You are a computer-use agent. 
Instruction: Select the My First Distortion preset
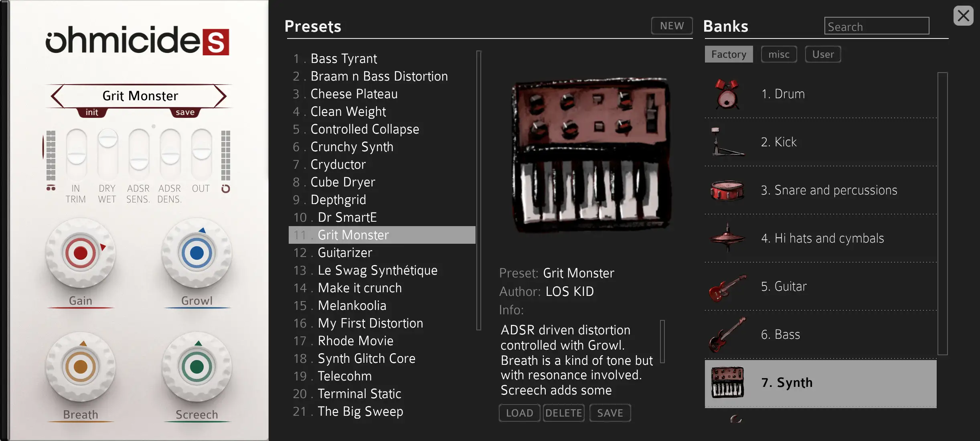pos(382,323)
